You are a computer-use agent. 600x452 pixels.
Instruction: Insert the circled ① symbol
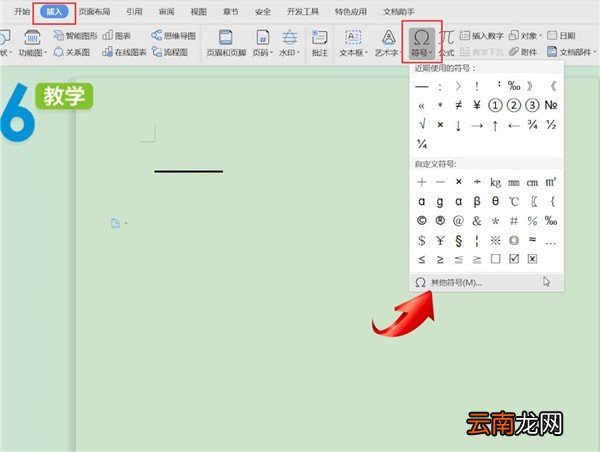495,105
